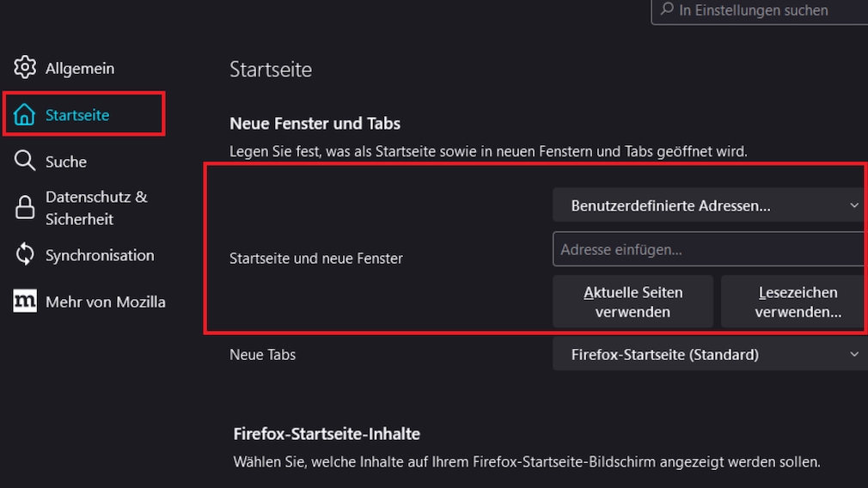Click the chevron arrow of the Neue Tabs dropdown

click(x=854, y=354)
